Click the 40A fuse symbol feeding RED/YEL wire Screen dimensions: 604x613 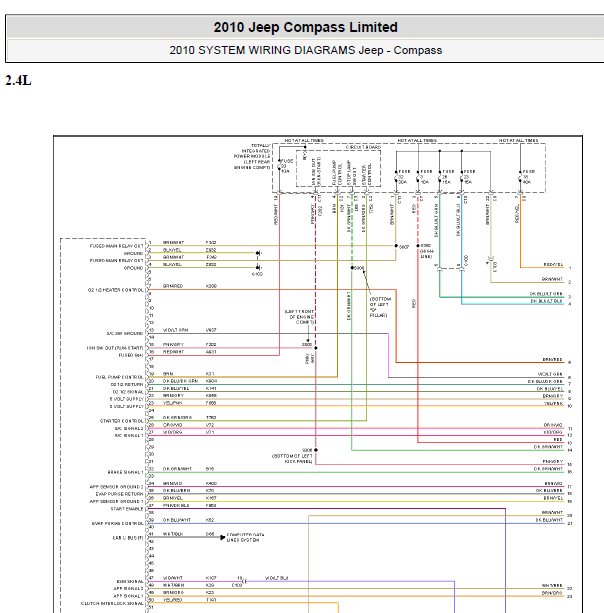[x=520, y=177]
